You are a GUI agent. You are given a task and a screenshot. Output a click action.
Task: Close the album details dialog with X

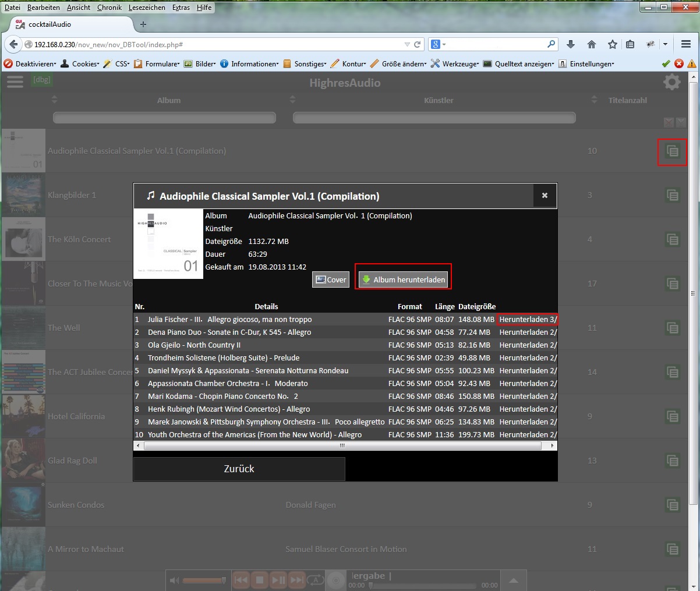[x=545, y=196]
